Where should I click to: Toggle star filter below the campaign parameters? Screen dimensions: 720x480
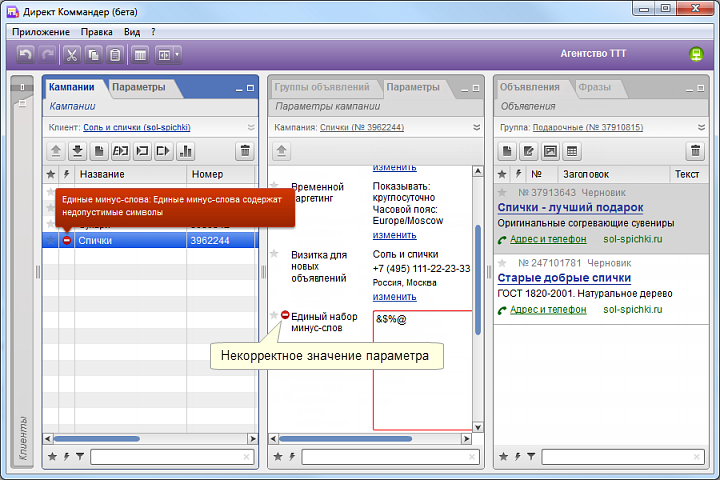[x=278, y=456]
